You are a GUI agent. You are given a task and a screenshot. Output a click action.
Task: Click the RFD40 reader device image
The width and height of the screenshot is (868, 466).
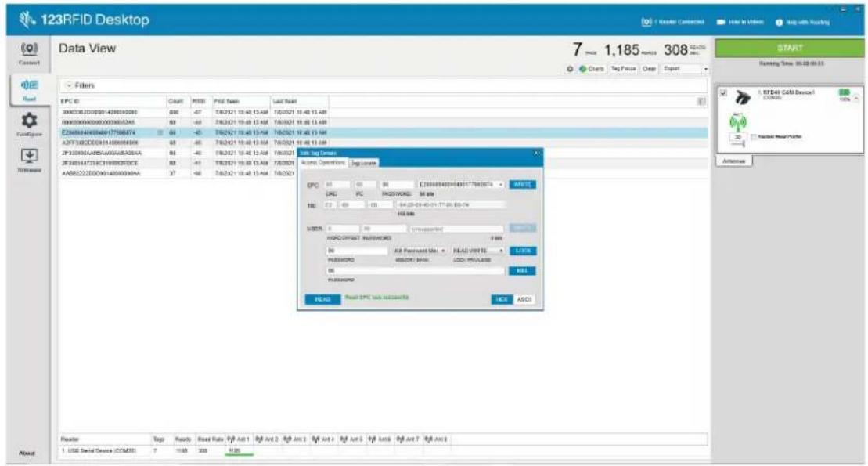742,98
